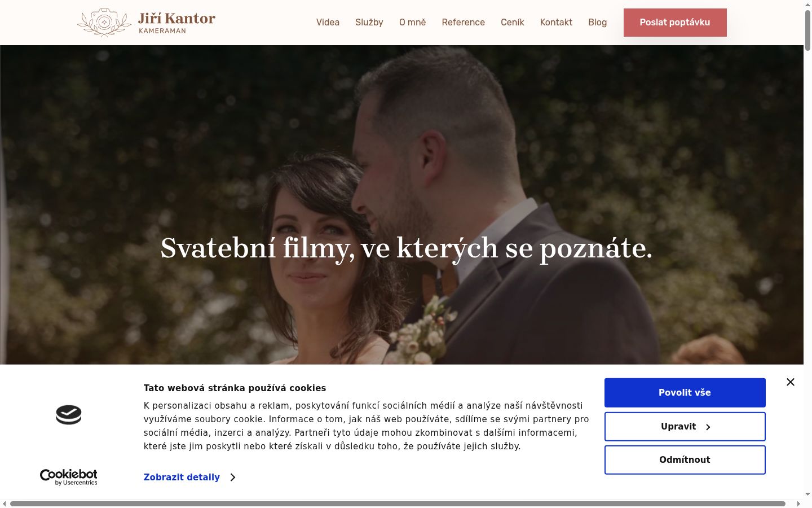Click the Jiří Kantor Kameraman logo
This screenshot has width=812, height=508.
coord(147,23)
